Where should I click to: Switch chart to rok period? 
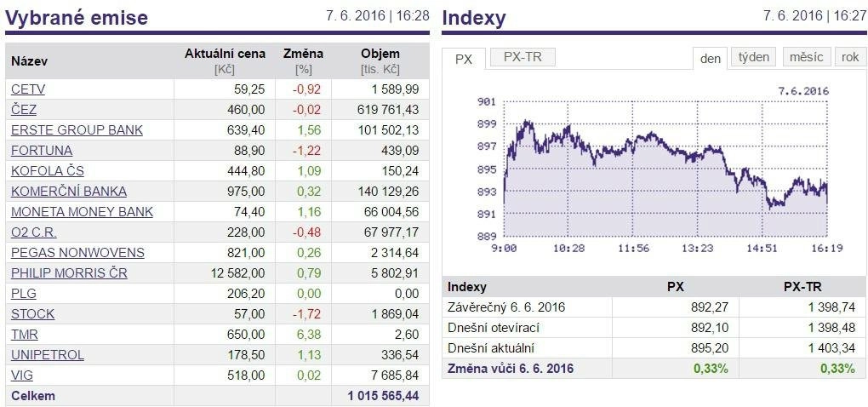click(850, 57)
